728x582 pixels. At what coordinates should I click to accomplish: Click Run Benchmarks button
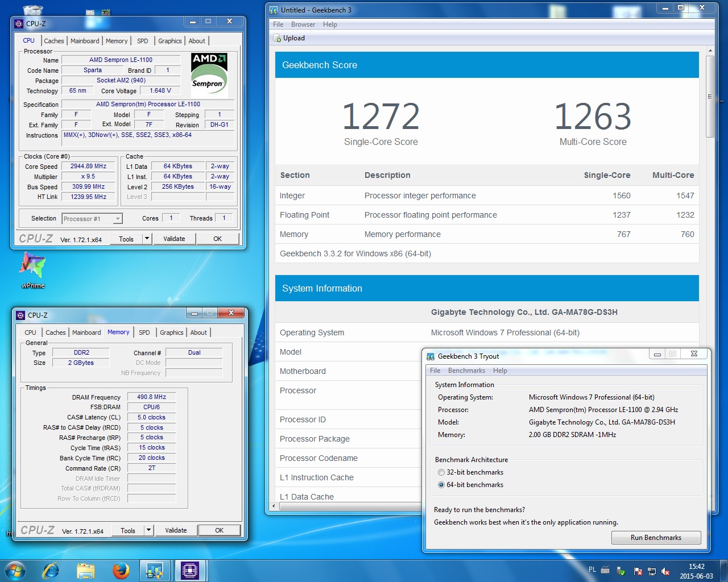656,538
